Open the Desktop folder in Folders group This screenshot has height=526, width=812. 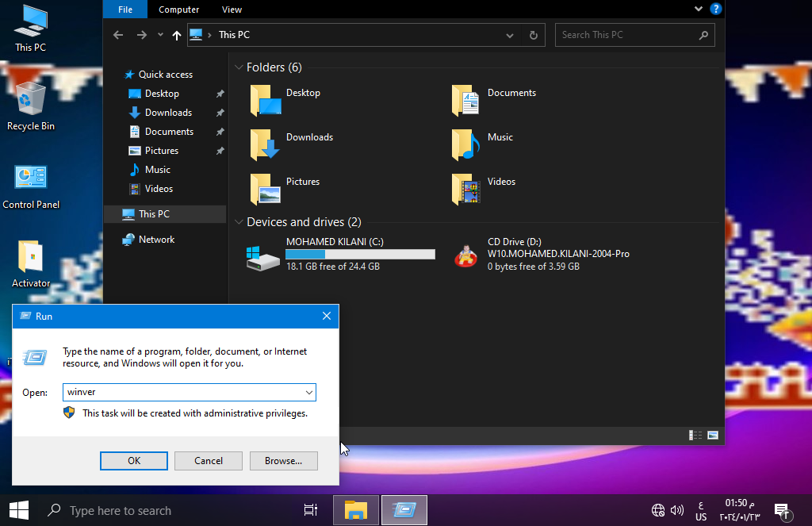click(285, 100)
